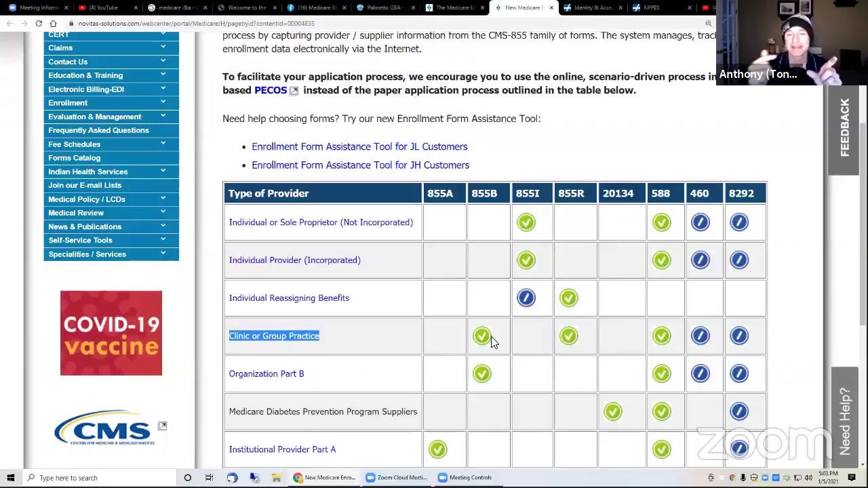Select Join our E-mail Lists in sidebar

tap(111, 185)
